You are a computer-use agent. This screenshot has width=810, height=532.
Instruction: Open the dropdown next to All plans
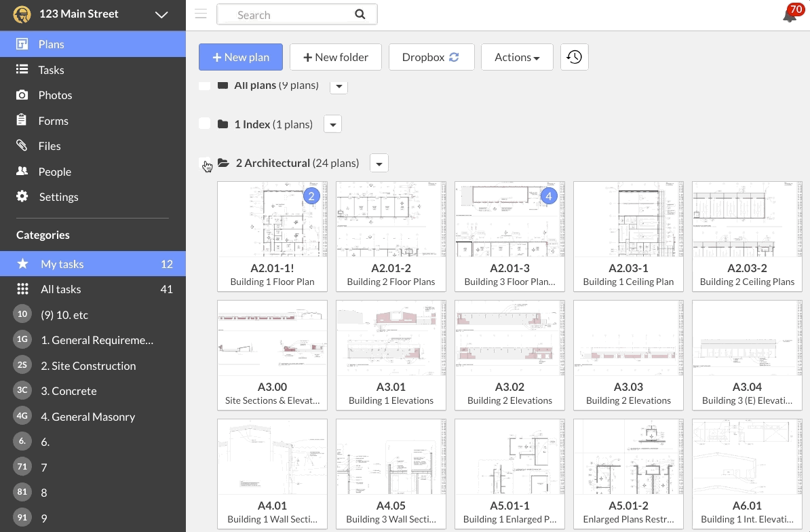click(x=339, y=86)
